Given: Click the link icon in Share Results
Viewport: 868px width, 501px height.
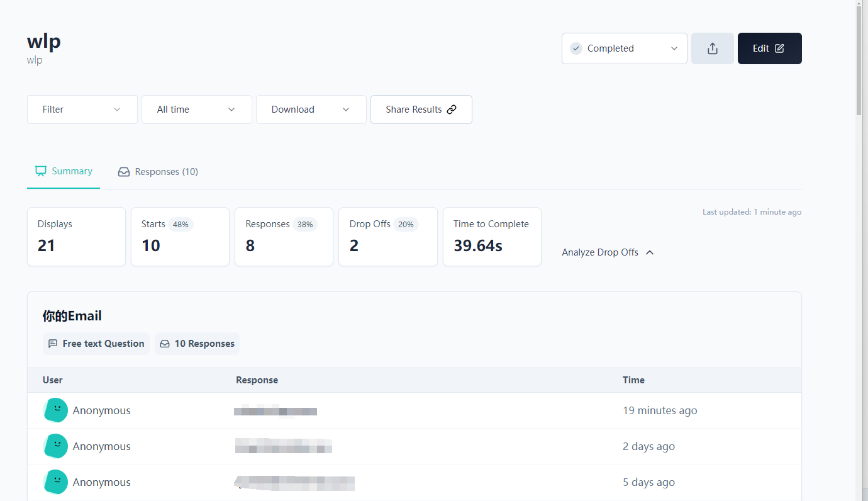Looking at the screenshot, I should (x=452, y=110).
